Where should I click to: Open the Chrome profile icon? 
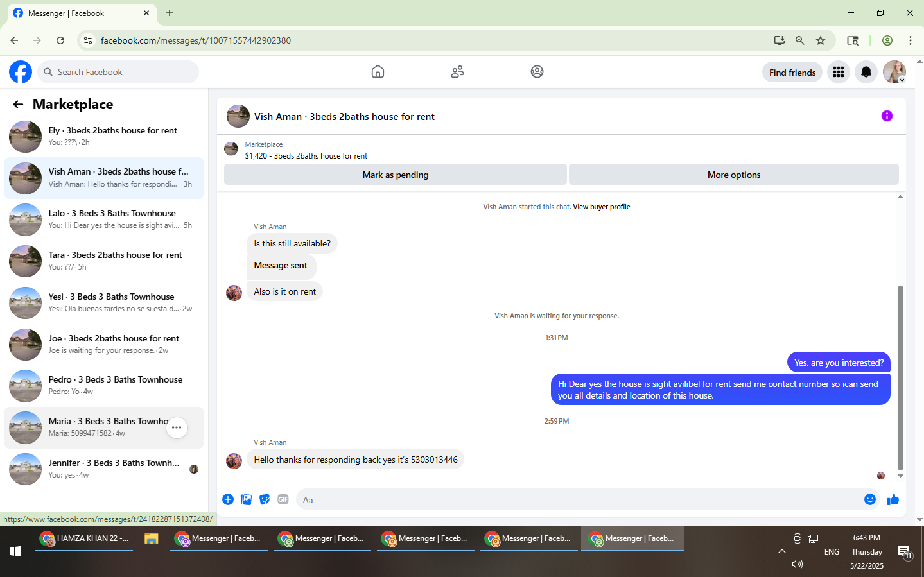tap(887, 40)
